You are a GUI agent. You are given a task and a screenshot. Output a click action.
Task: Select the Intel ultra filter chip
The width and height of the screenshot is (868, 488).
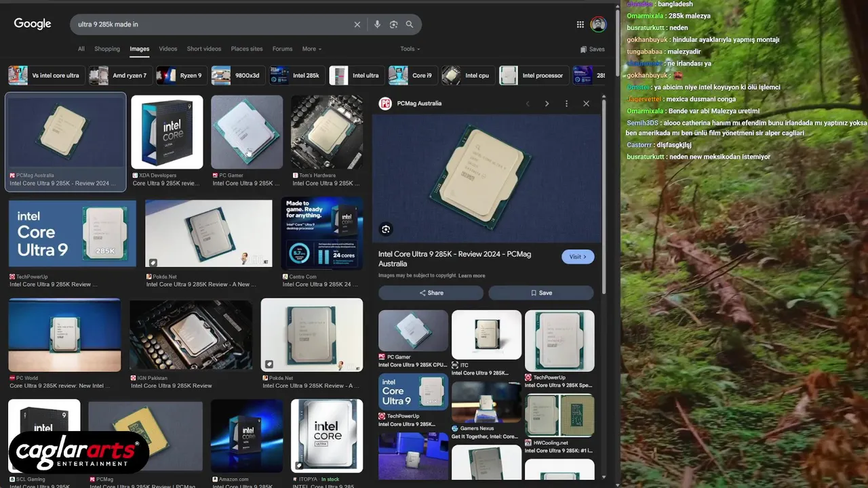click(356, 75)
